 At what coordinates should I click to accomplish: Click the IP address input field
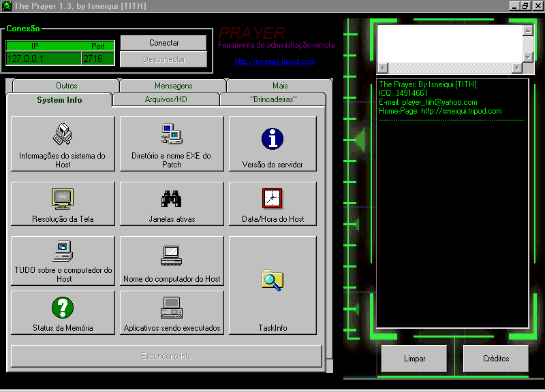[x=43, y=59]
